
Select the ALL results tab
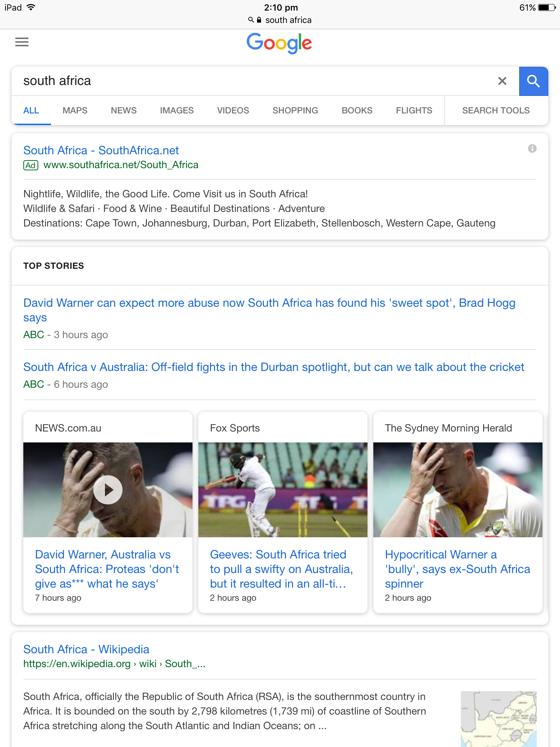31,111
